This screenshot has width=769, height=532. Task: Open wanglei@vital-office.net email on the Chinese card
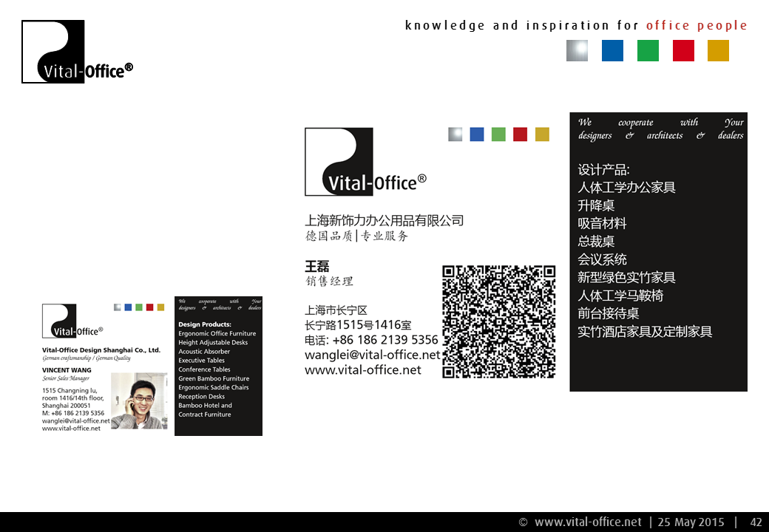(372, 355)
